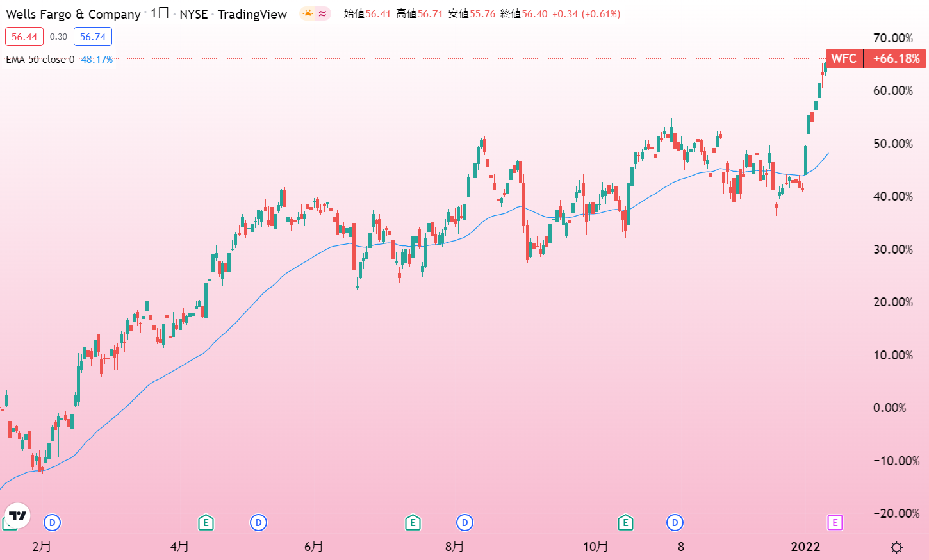Click the TradingView logo in bottom-left corner
The image size is (929, 560).
pos(17,516)
